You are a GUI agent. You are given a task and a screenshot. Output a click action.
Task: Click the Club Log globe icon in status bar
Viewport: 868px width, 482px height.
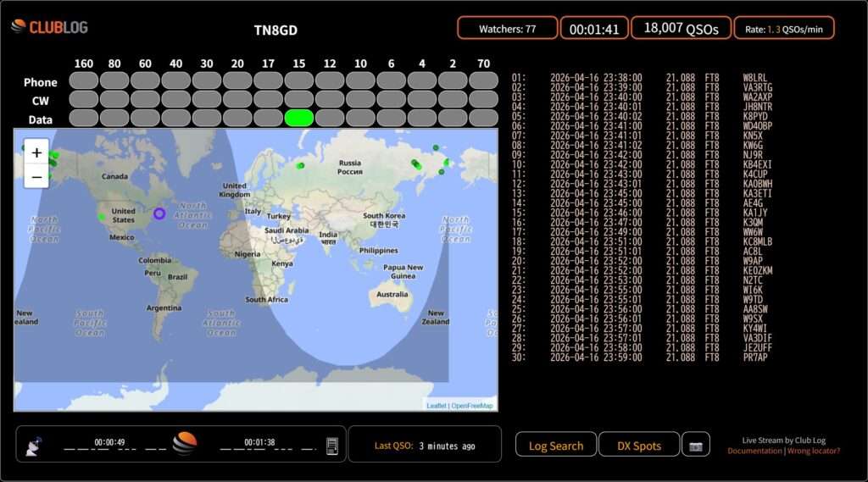coord(184,443)
